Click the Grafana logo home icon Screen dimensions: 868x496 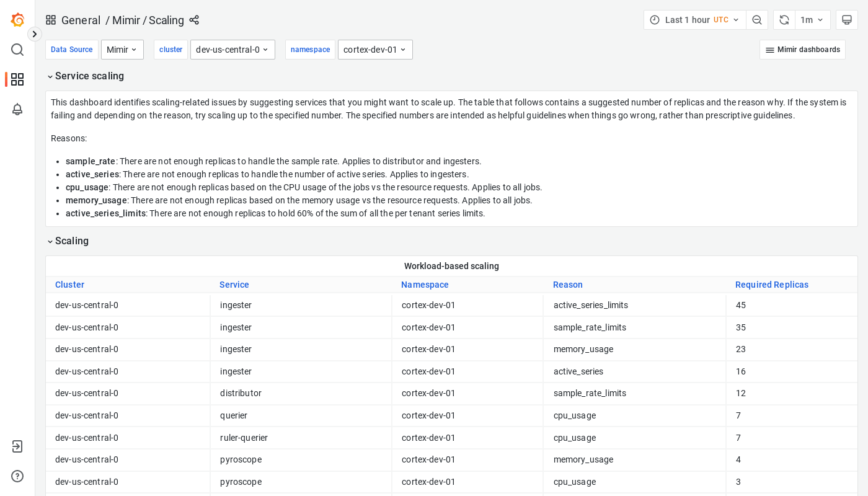click(17, 20)
